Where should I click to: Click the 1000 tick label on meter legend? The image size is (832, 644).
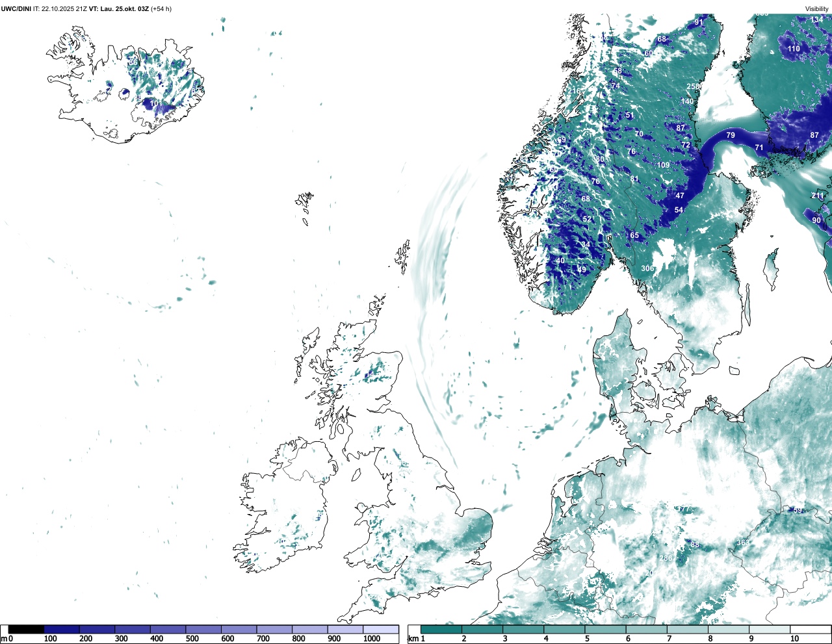pos(372,639)
